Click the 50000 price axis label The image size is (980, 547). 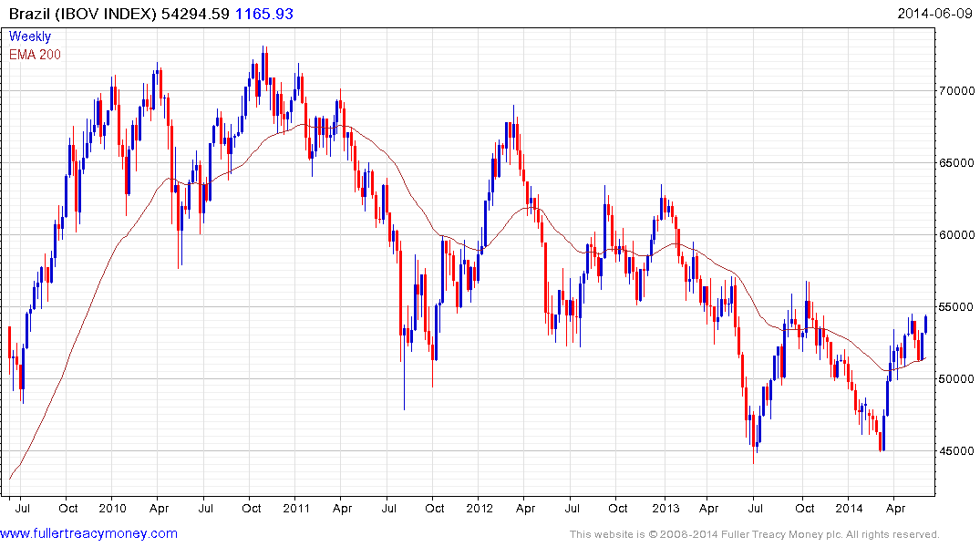[x=957, y=379]
